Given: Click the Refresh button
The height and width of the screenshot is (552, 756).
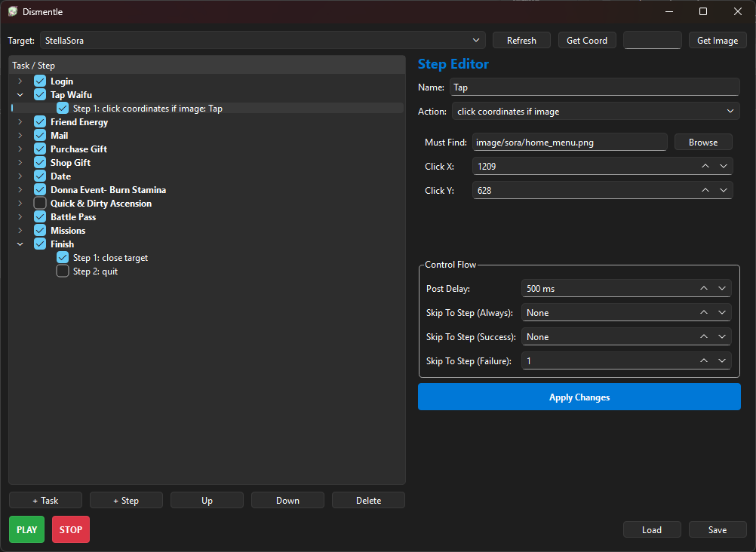Looking at the screenshot, I should [x=521, y=41].
